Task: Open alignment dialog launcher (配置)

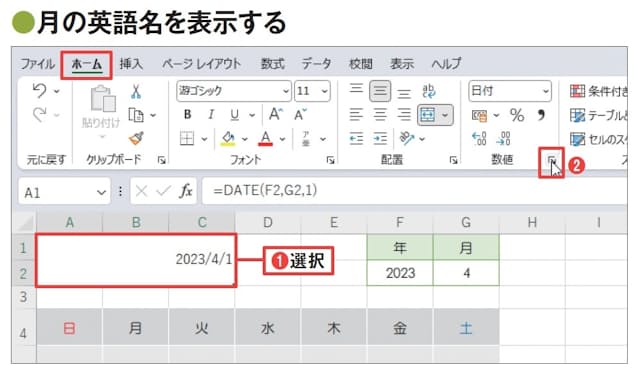Action: click(x=453, y=160)
